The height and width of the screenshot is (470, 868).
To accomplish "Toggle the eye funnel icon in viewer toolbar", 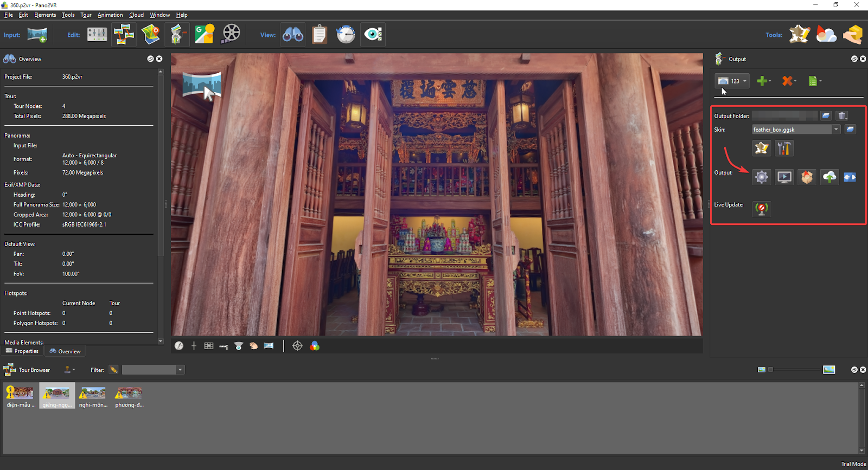I will 239,346.
